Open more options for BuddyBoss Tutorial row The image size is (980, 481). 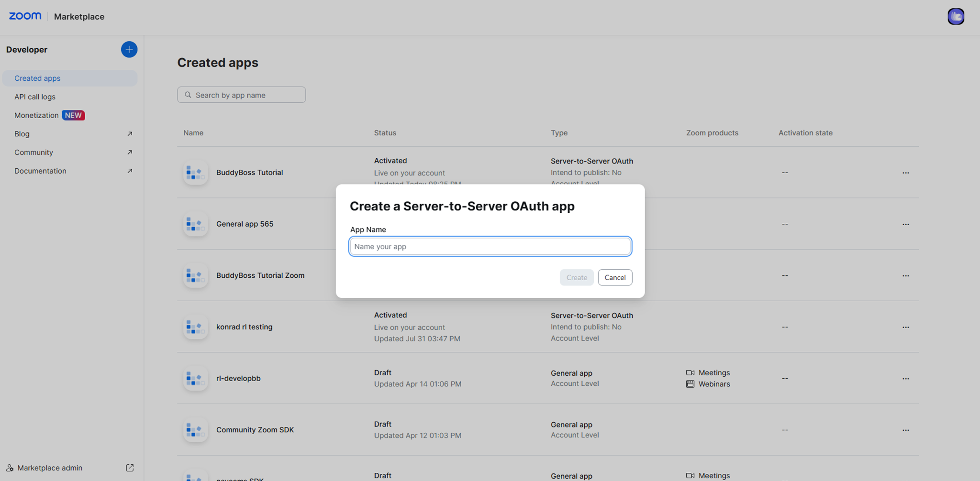[905, 173]
